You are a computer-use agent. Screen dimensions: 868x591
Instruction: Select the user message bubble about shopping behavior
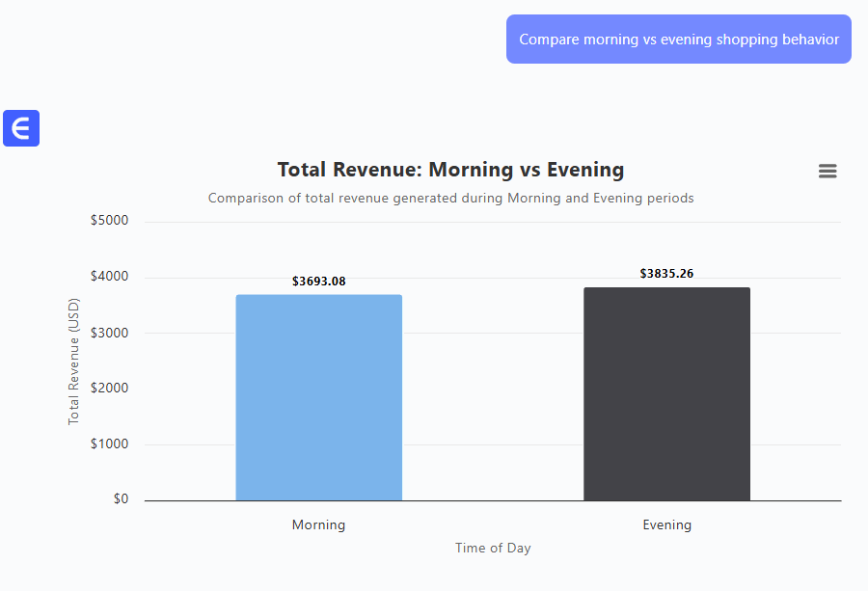[x=678, y=40]
